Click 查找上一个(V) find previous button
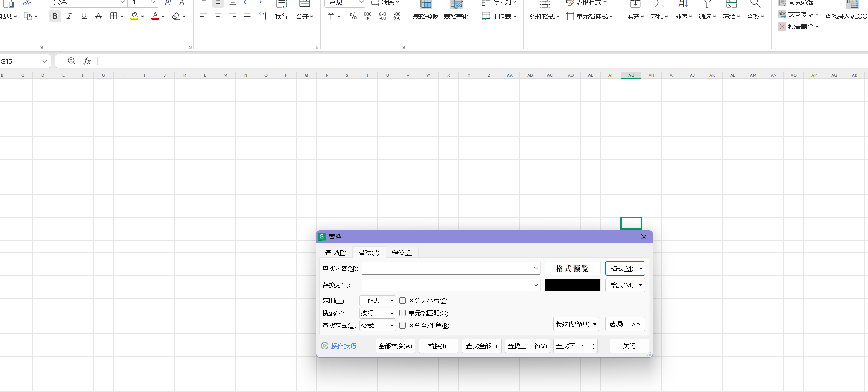This screenshot has height=392, width=868. click(x=527, y=346)
